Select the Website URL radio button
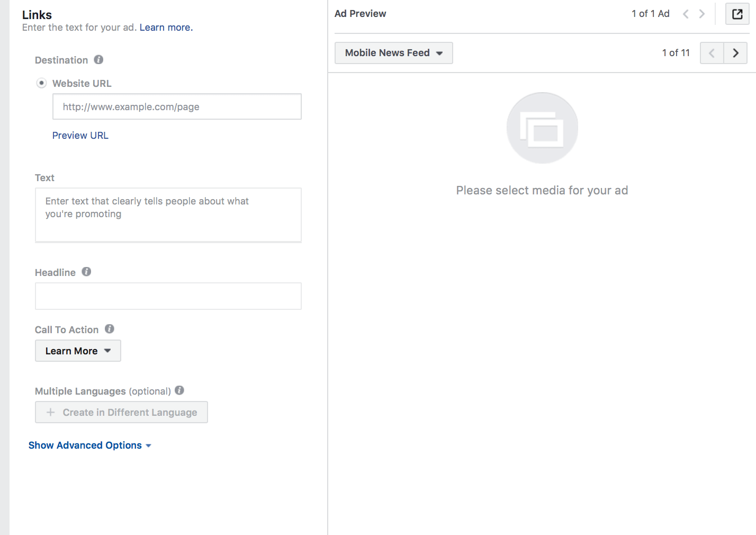This screenshot has height=535, width=756. point(41,83)
